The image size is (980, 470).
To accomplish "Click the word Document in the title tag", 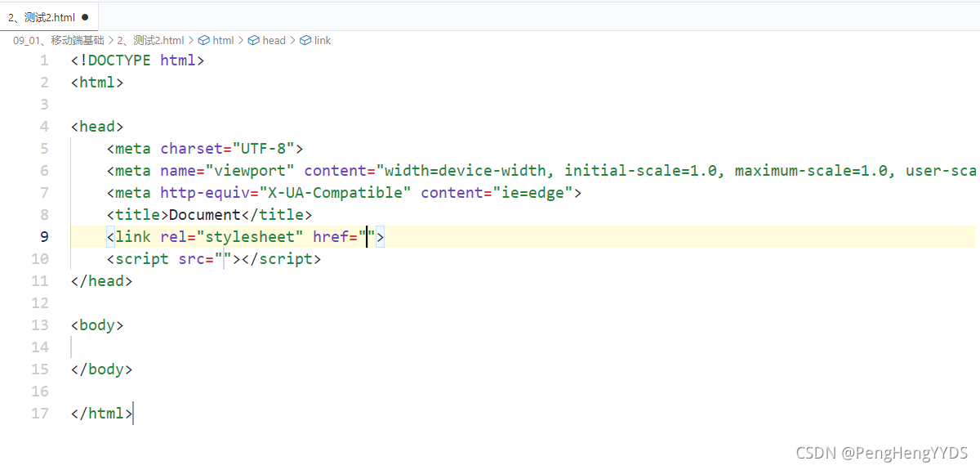I will click(x=205, y=215).
